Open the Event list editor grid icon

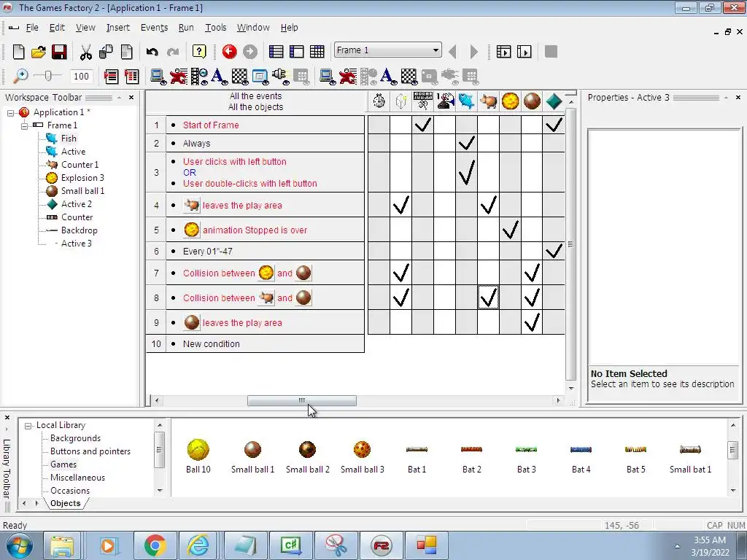pyautogui.click(x=317, y=52)
